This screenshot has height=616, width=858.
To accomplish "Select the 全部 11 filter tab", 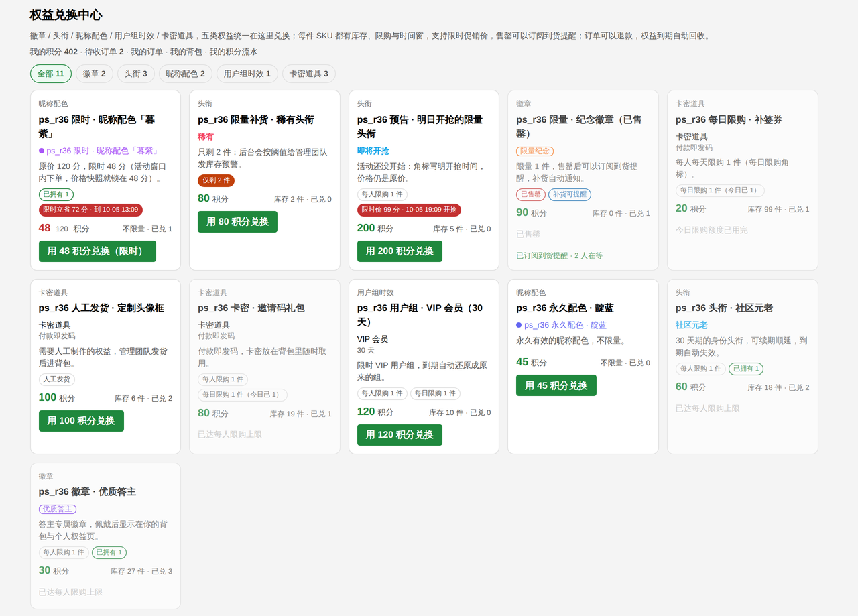I will (51, 74).
